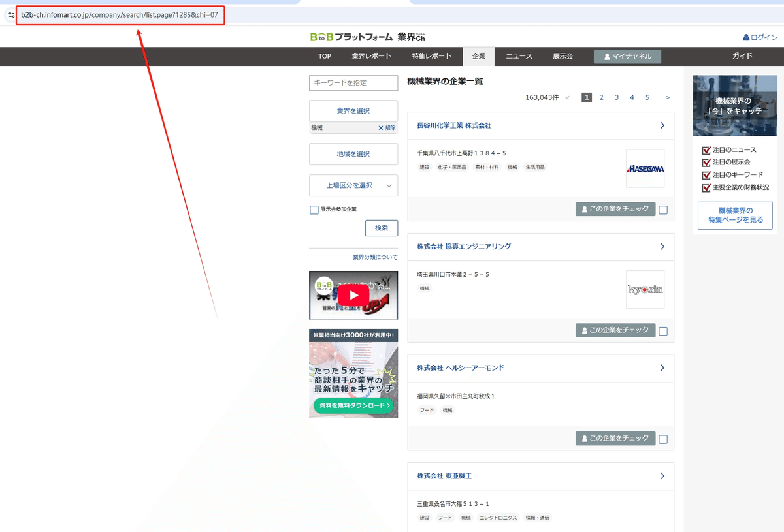Click the site info icon beside the URL
The image size is (784, 532).
pos(11,14)
